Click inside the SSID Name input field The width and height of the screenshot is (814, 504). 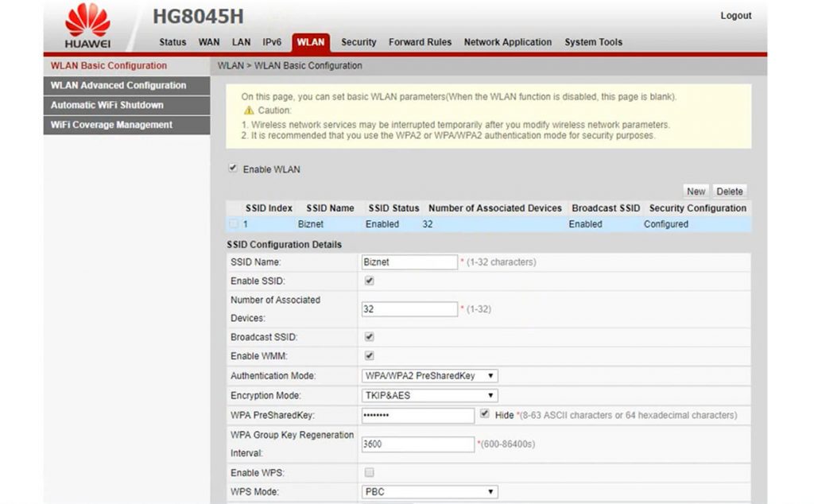[x=409, y=262]
